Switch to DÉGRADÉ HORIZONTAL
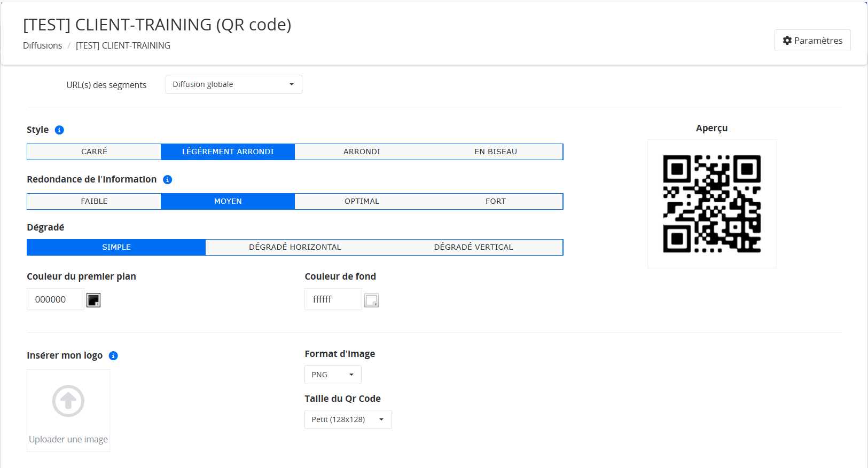 [x=295, y=247]
